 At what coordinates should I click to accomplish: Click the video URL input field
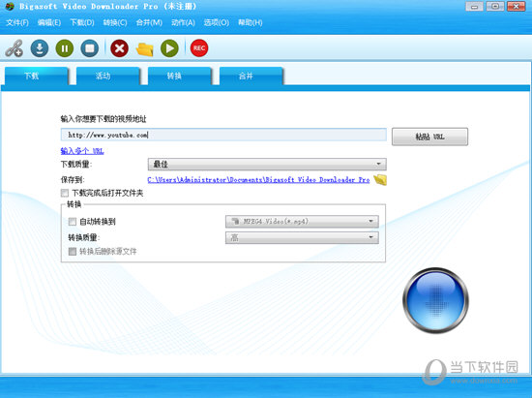pyautogui.click(x=223, y=135)
